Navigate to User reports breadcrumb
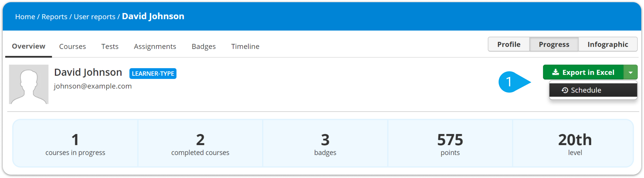This screenshot has height=178, width=644. (x=95, y=17)
